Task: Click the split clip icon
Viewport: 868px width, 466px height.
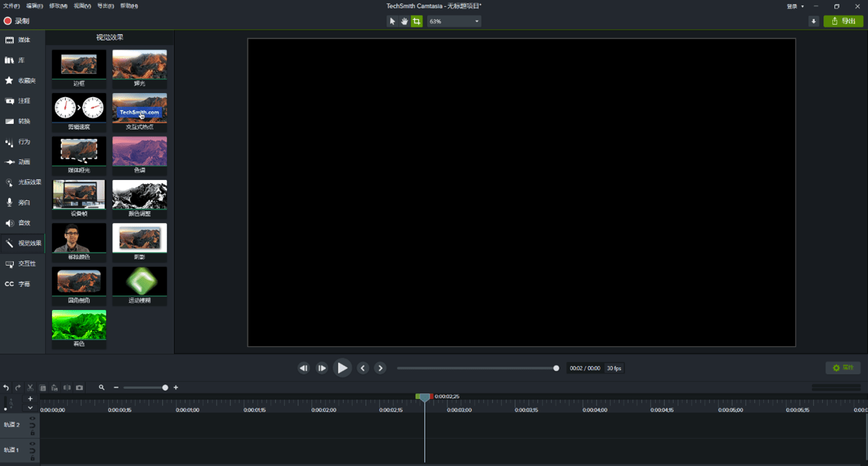Action: (x=67, y=388)
